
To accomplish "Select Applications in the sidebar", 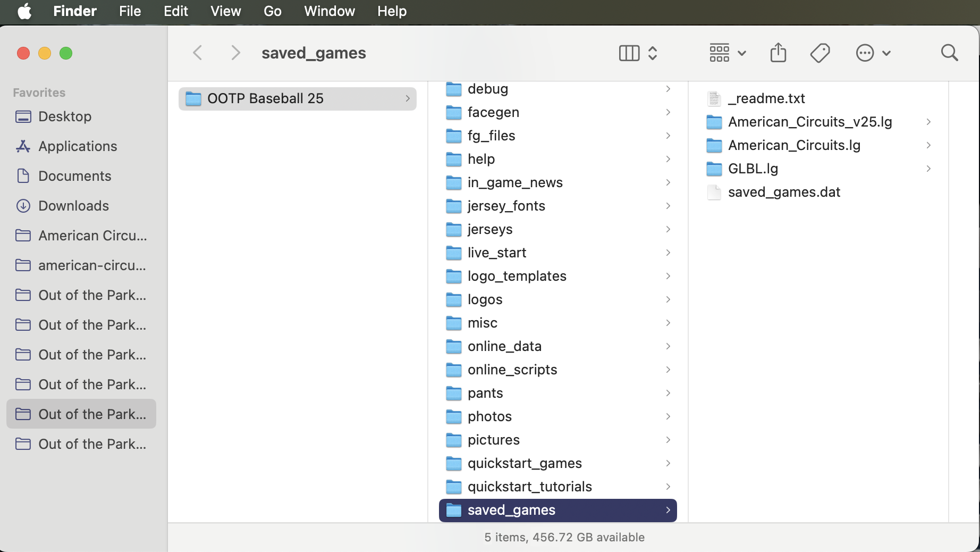I will 81,146.
